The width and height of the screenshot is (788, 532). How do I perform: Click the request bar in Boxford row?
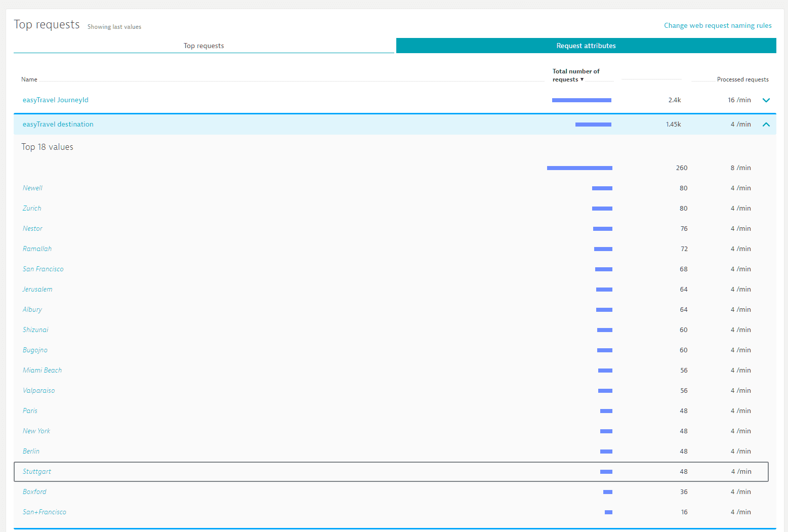pos(608,492)
